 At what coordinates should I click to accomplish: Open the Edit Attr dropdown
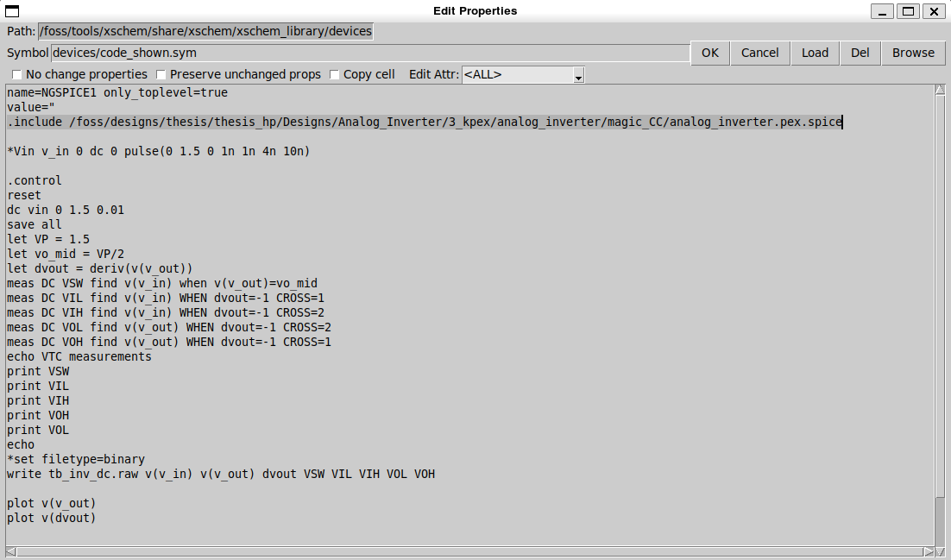click(523, 75)
